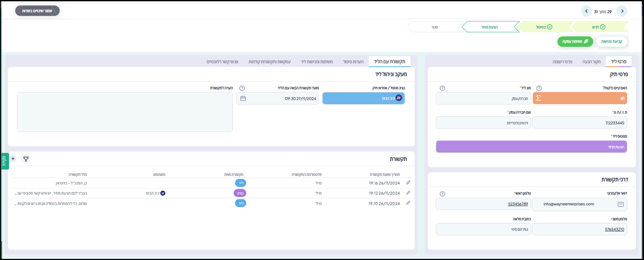The height and width of the screenshot is (260, 644).
Task: Open the assigned representative dropdown
Action: 363,98
